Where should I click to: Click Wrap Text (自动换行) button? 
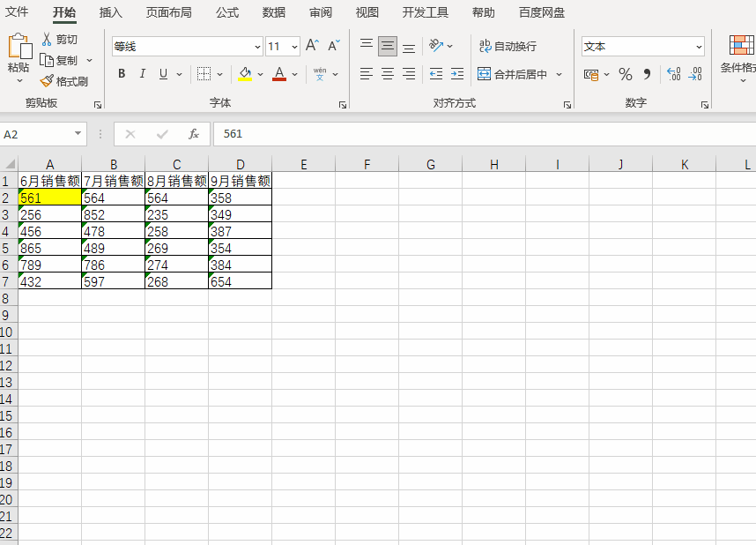coord(508,47)
